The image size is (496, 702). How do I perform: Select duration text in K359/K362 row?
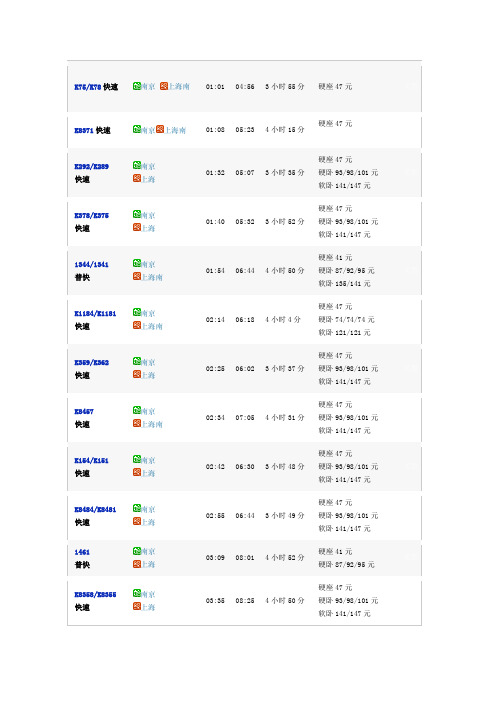285,368
